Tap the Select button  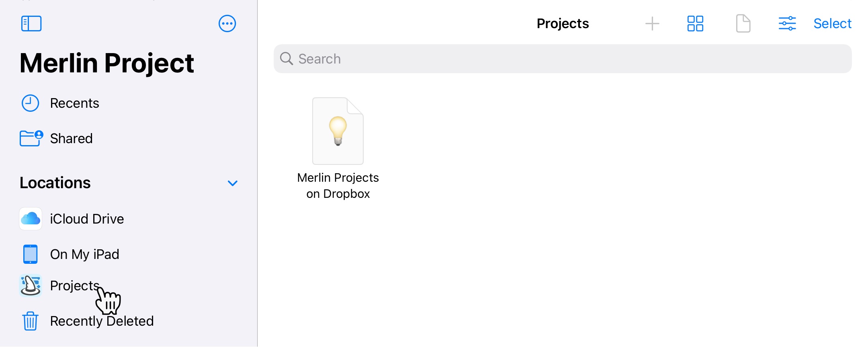[832, 23]
